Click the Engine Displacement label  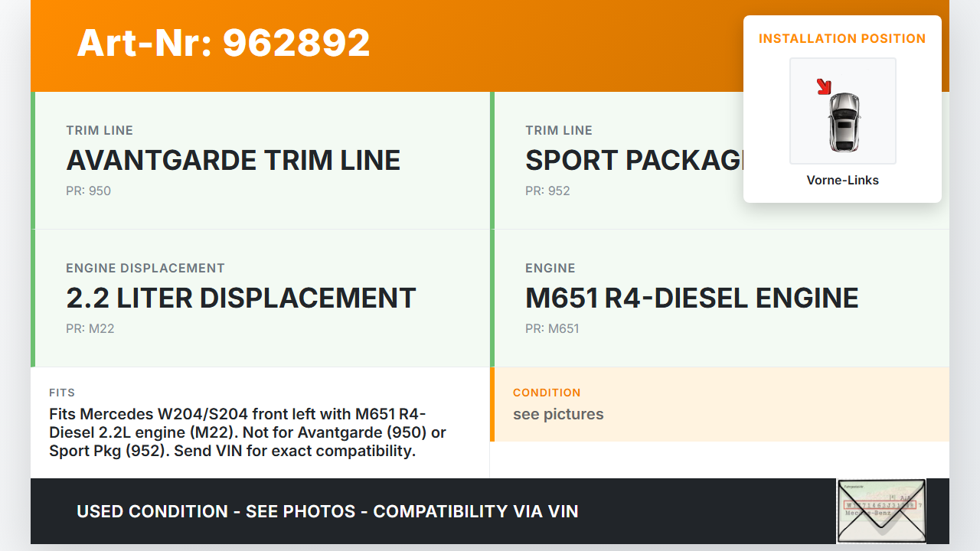tap(145, 269)
